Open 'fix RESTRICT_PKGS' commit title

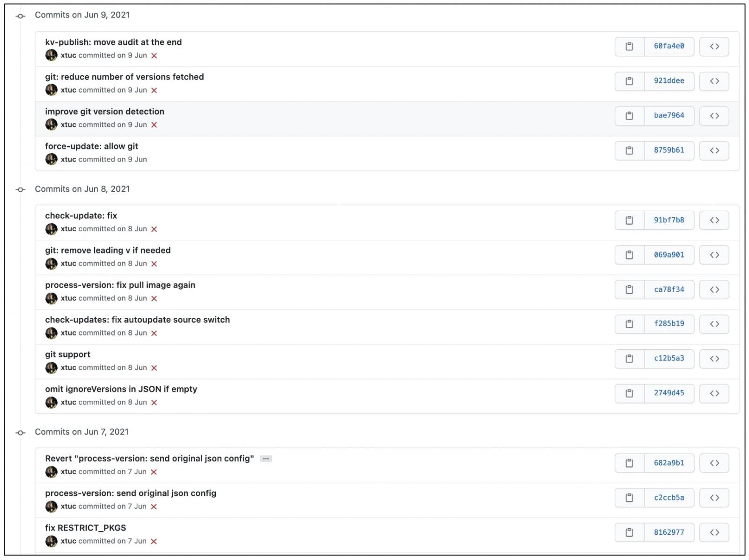[85, 528]
